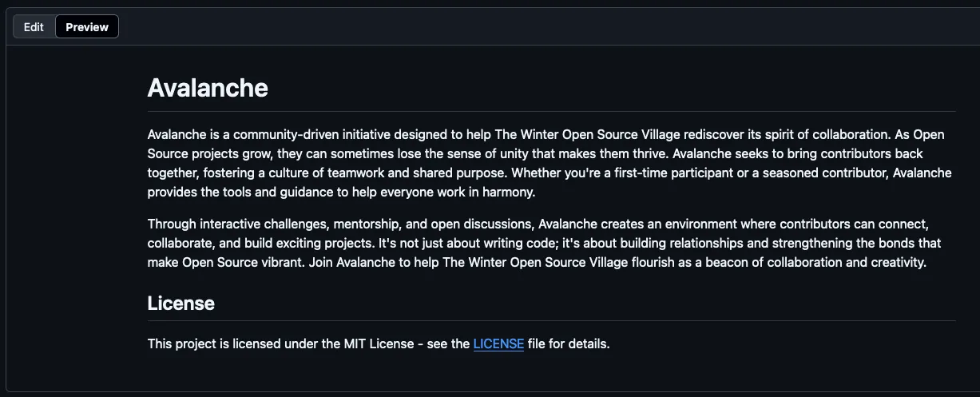Open the LICENSE file link
Viewport: 980px width, 397px height.
tap(498, 344)
